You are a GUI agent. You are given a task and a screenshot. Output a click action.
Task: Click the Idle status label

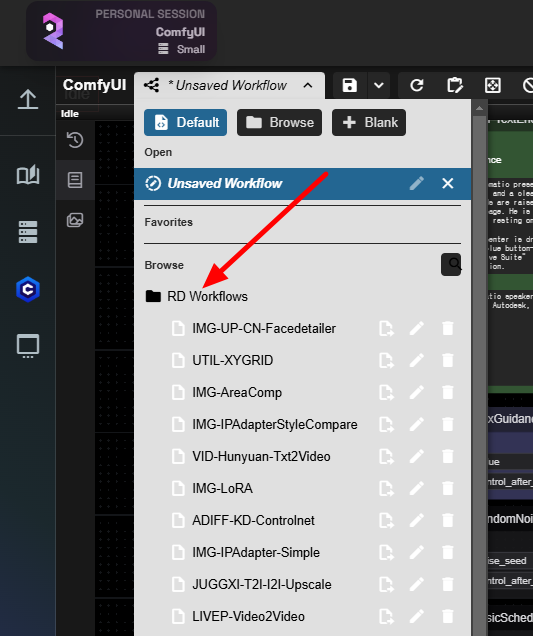click(x=70, y=114)
